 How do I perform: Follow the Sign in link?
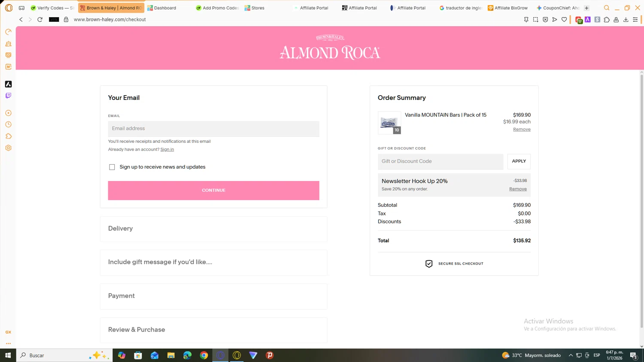pos(167,149)
